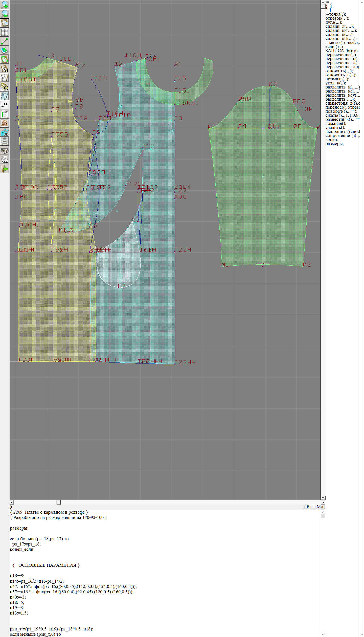Click the pattern with letter M icon
Screen dimensions: 364x637
click(x=5, y=69)
